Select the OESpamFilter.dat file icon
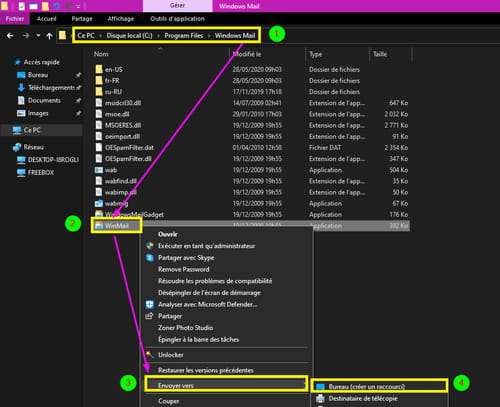Viewport: 500px width, 407px height. coord(99,147)
